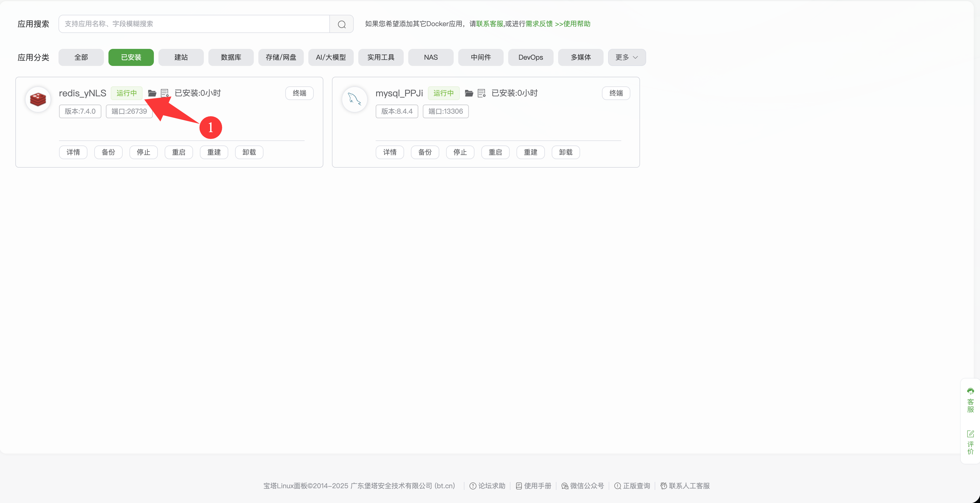Open mysql_PPJi folder icon
This screenshot has width=980, height=503.
[469, 93]
